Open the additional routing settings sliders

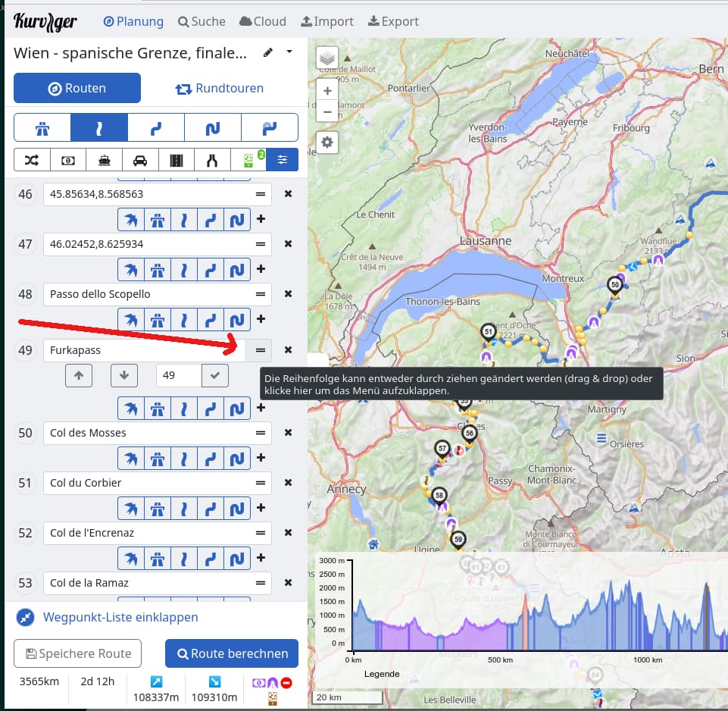click(283, 161)
